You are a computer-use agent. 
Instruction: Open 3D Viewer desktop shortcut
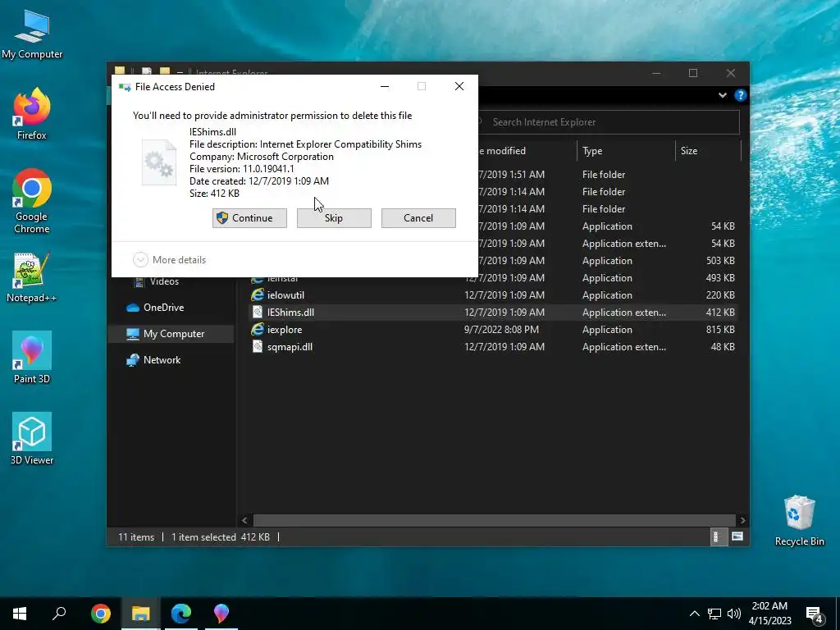point(32,439)
